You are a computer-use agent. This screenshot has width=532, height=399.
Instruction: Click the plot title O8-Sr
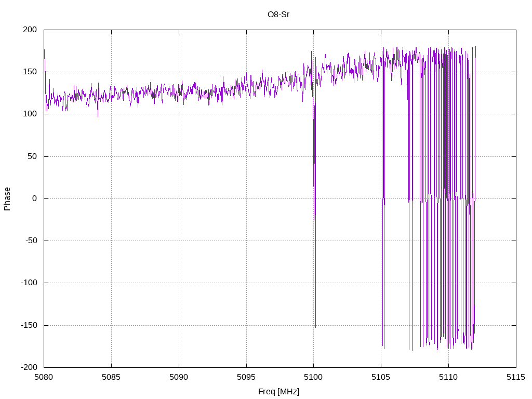click(x=278, y=15)
